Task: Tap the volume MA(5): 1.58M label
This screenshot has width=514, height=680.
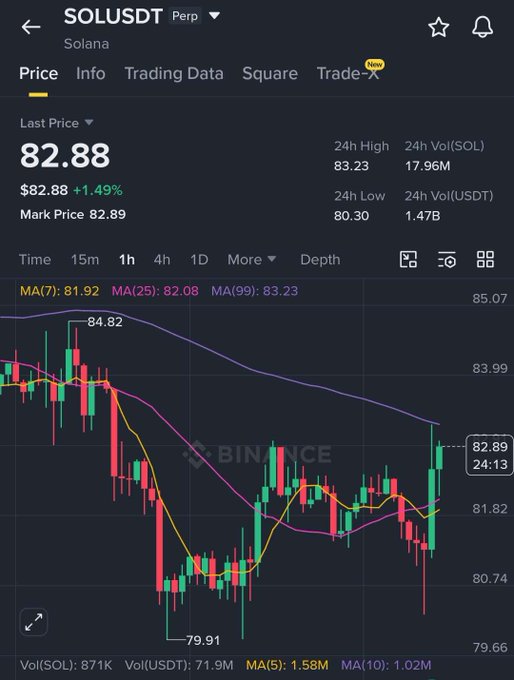Action: pos(287,665)
